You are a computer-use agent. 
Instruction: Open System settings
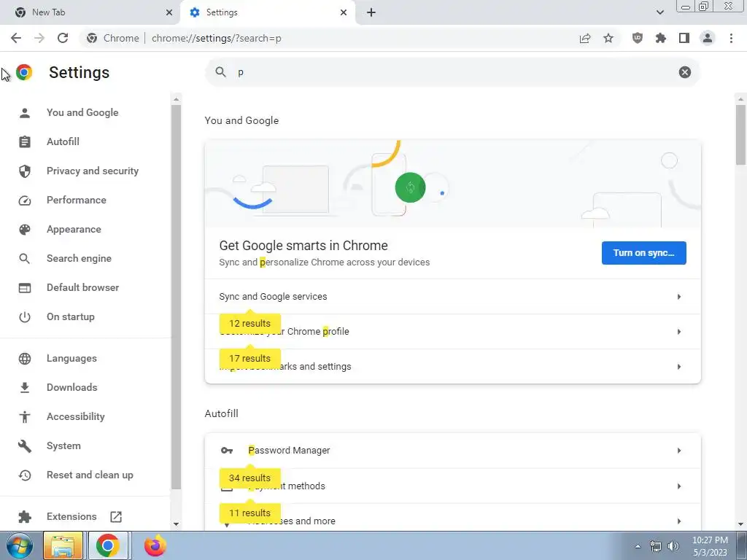coord(63,446)
